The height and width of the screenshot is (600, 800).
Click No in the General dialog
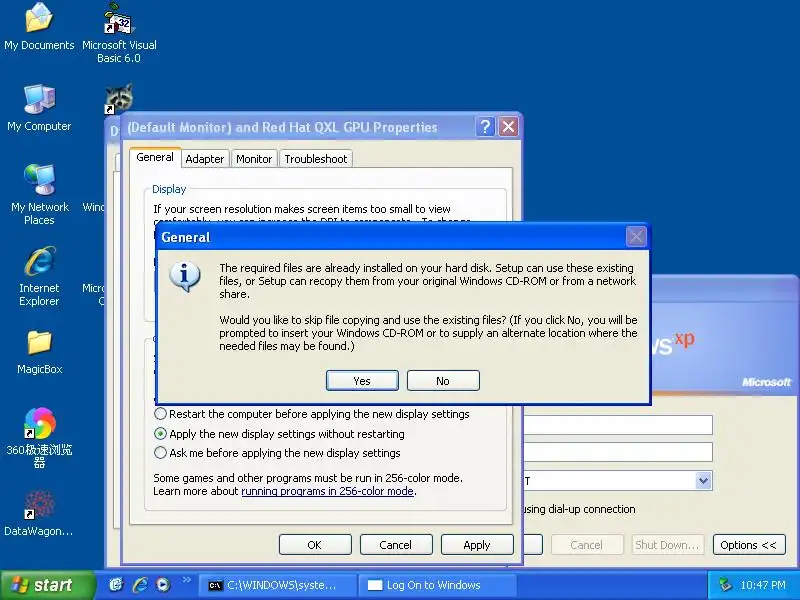443,381
